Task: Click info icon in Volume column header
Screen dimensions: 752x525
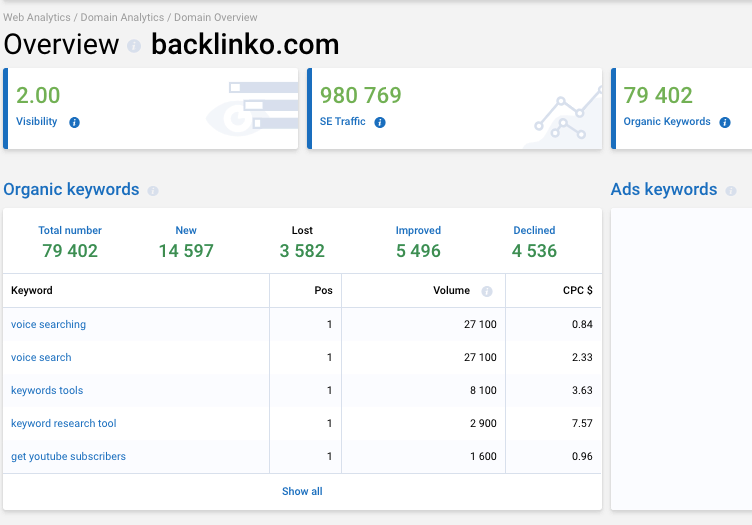Action: coord(487,292)
